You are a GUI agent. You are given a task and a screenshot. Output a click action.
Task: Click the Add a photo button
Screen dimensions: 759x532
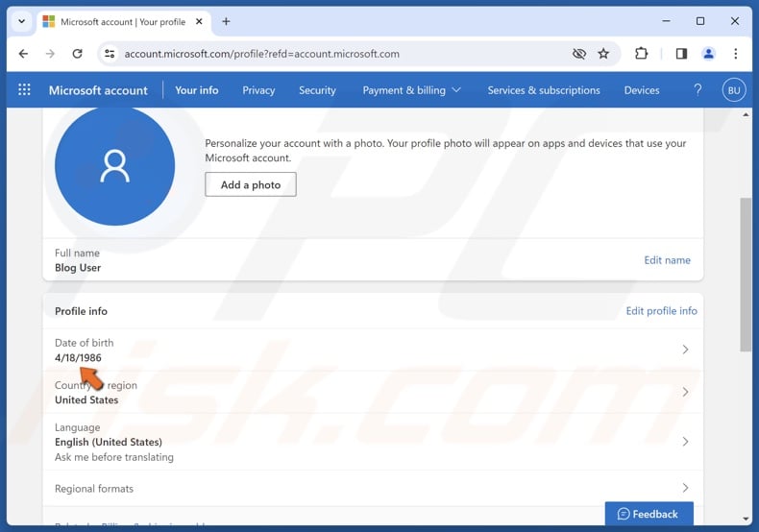coord(251,184)
